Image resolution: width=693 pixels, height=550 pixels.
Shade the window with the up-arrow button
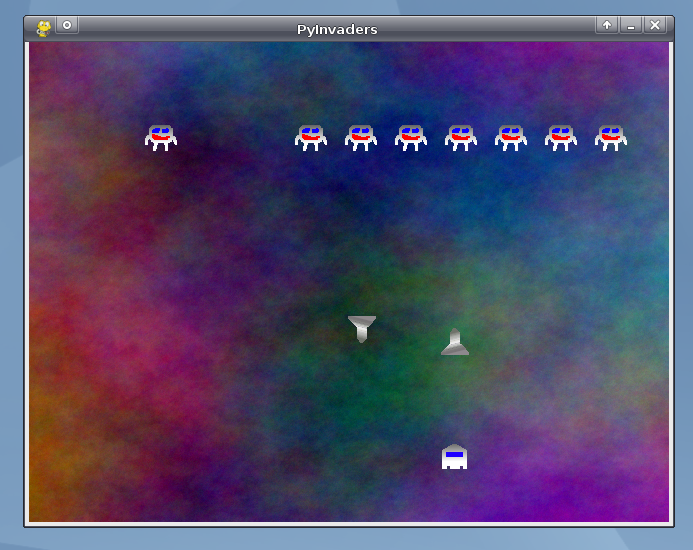point(607,25)
